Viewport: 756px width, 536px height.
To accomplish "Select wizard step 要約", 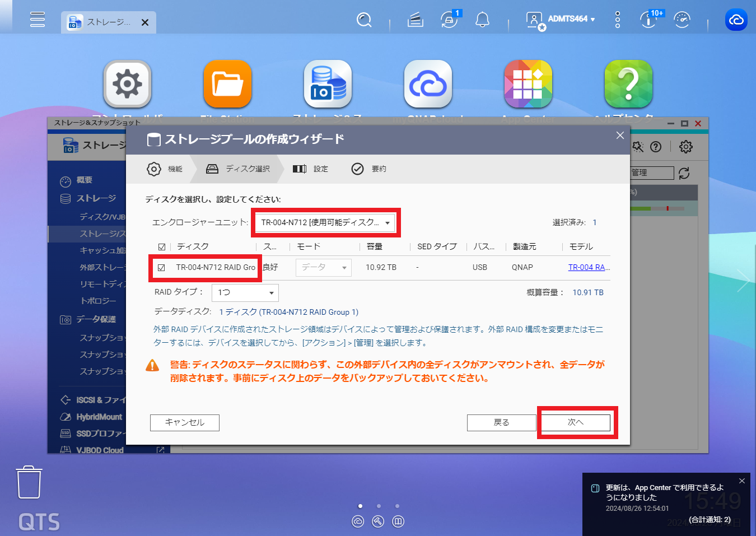I will 368,169.
